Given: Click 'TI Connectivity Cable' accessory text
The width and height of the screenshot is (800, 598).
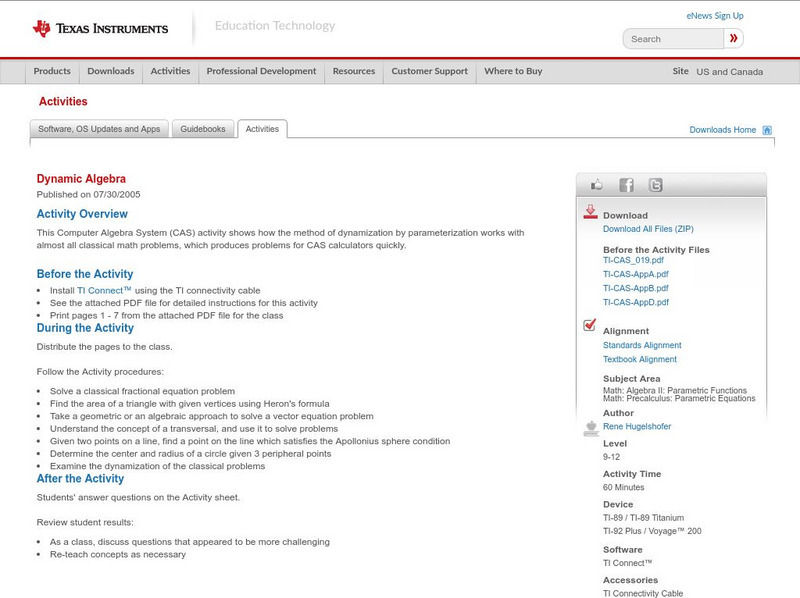Looking at the screenshot, I should click(x=643, y=593).
